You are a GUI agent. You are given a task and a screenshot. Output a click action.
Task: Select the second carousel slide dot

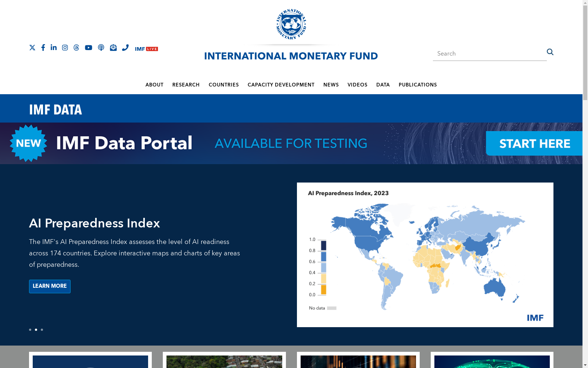[36, 330]
